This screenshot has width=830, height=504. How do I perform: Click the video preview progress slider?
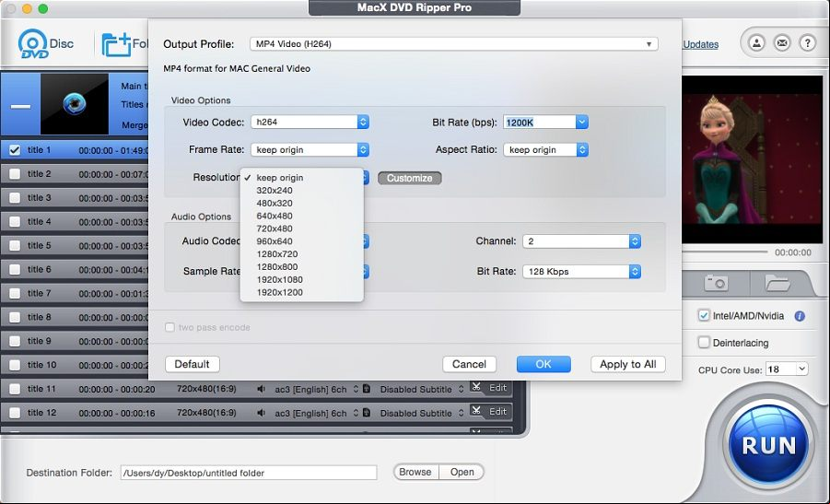pos(725,252)
